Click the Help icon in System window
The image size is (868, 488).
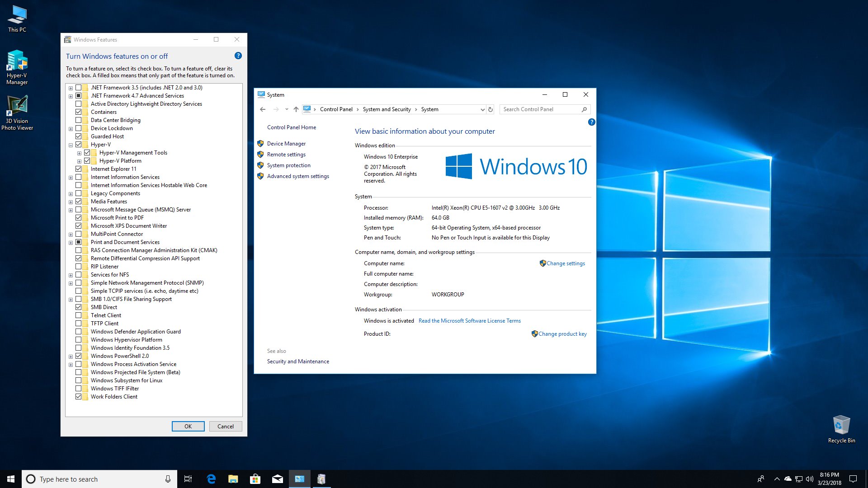(591, 122)
